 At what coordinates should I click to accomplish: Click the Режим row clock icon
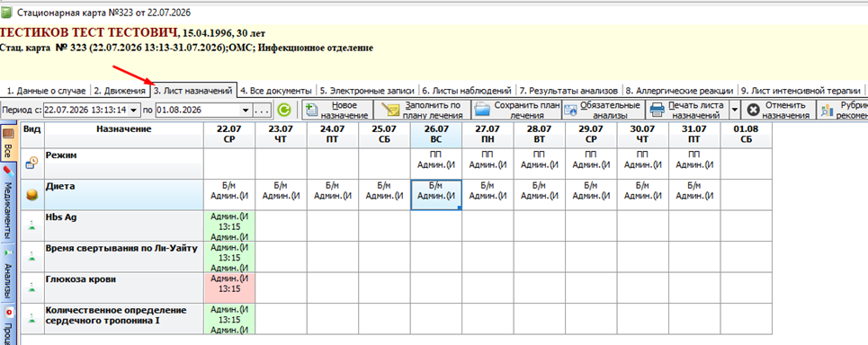[x=32, y=164]
